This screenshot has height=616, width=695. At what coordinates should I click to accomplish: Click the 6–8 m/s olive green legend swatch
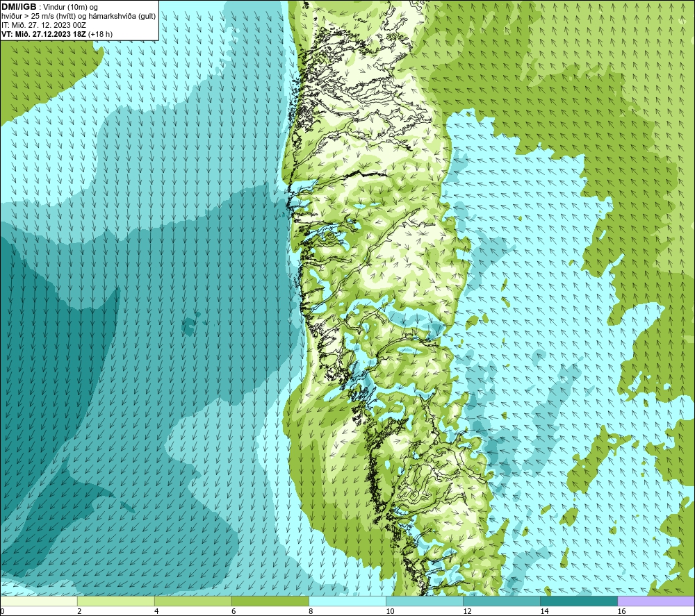click(270, 601)
